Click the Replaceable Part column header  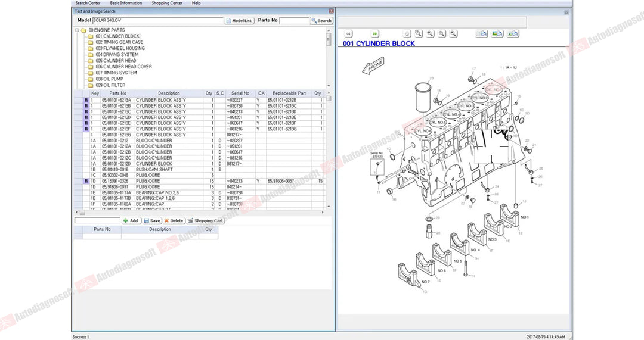[289, 93]
